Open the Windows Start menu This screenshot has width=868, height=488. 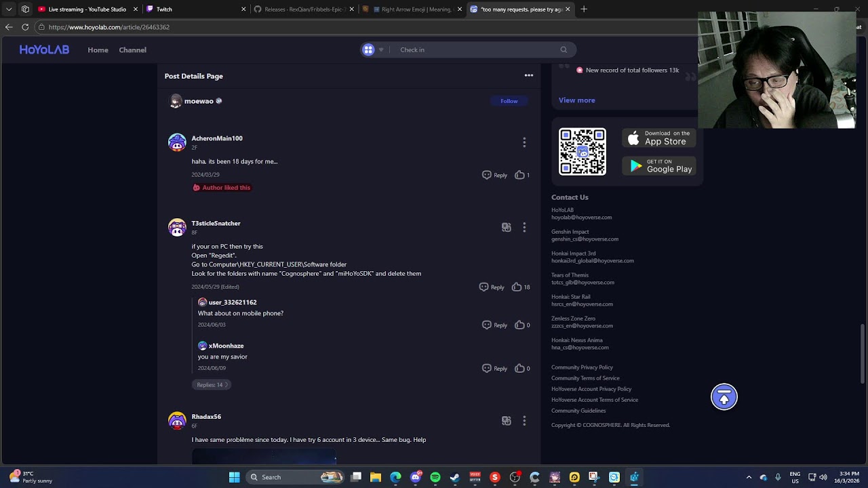pyautogui.click(x=234, y=477)
